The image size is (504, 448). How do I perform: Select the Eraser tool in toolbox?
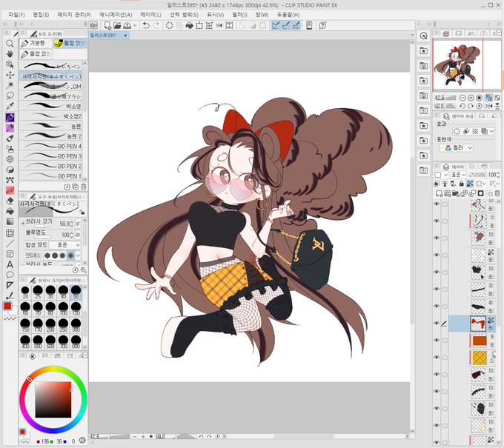click(x=10, y=201)
